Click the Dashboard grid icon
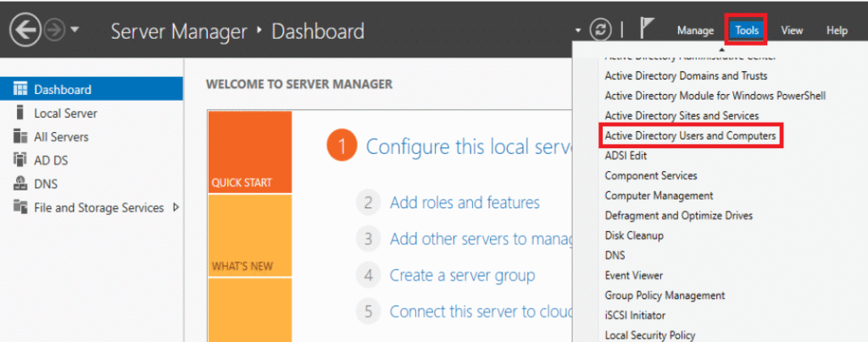Screen dimensions: 868x342 [20, 89]
